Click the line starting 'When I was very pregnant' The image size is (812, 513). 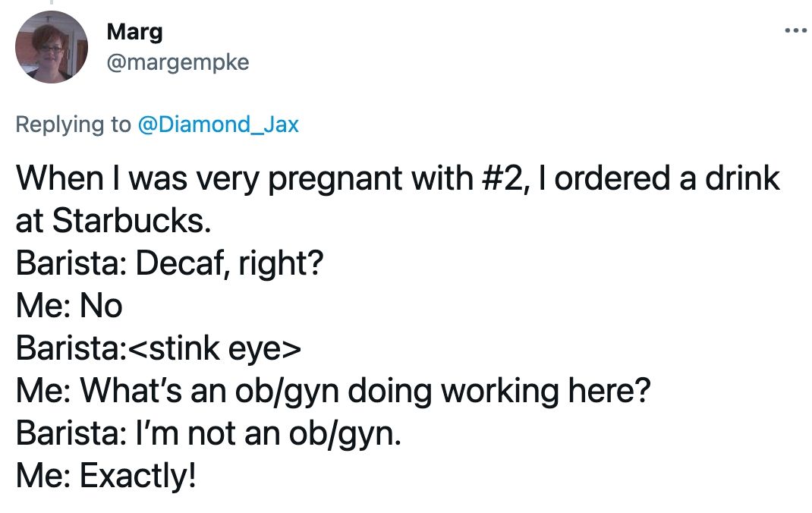pos(397,178)
